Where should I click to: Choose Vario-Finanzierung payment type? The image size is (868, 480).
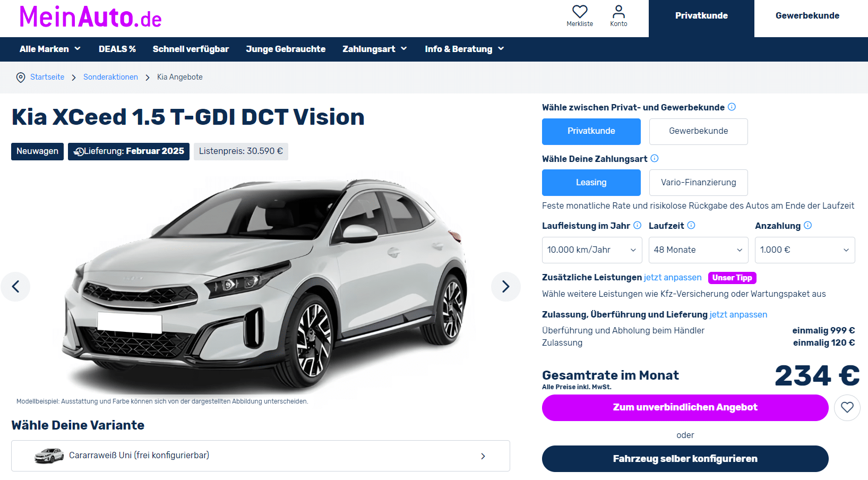click(x=699, y=183)
